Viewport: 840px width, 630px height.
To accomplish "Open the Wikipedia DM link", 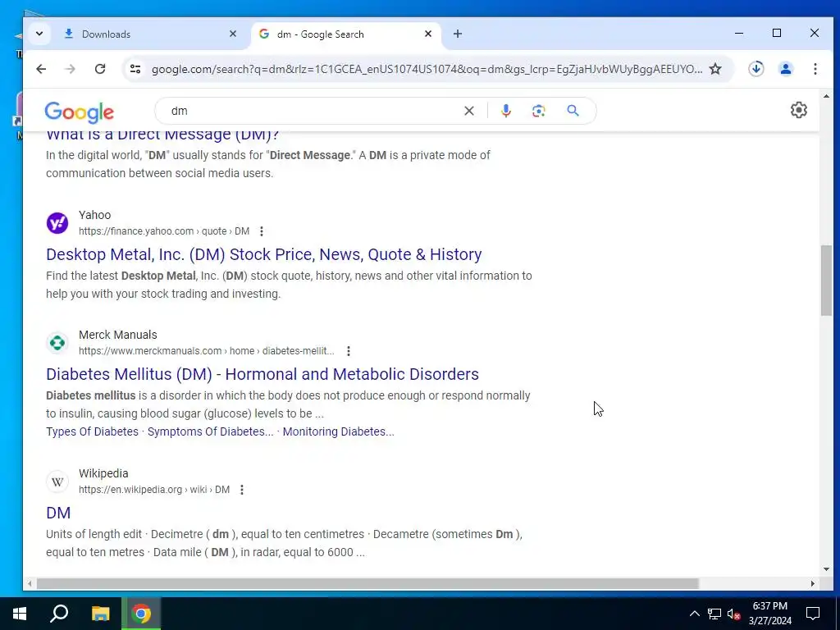I will point(58,513).
